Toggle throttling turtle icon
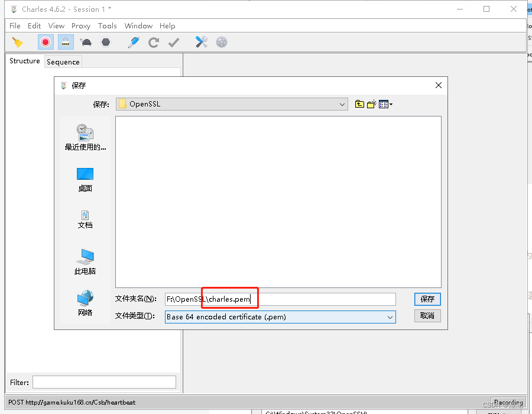532x414 pixels. [x=86, y=43]
